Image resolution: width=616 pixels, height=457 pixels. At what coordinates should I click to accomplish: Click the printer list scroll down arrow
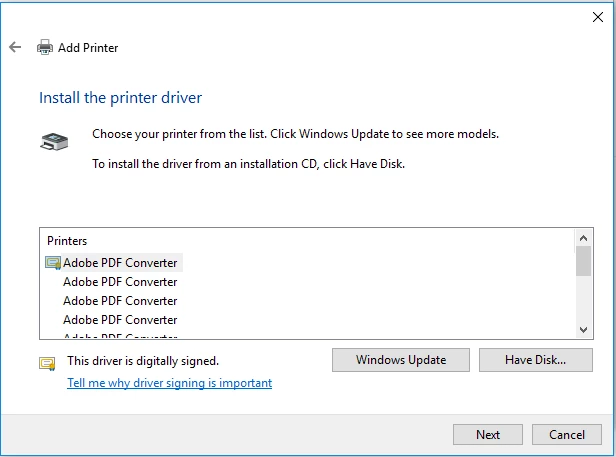tap(583, 329)
